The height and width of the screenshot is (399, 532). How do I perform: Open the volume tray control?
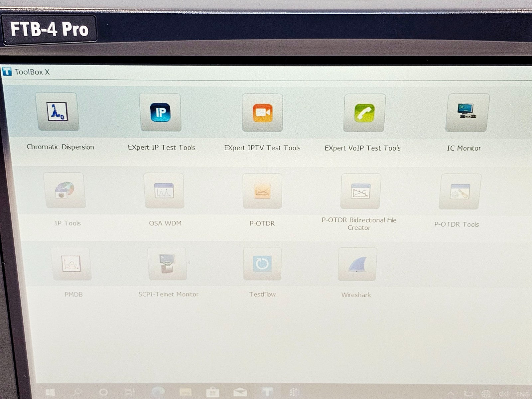click(x=503, y=394)
